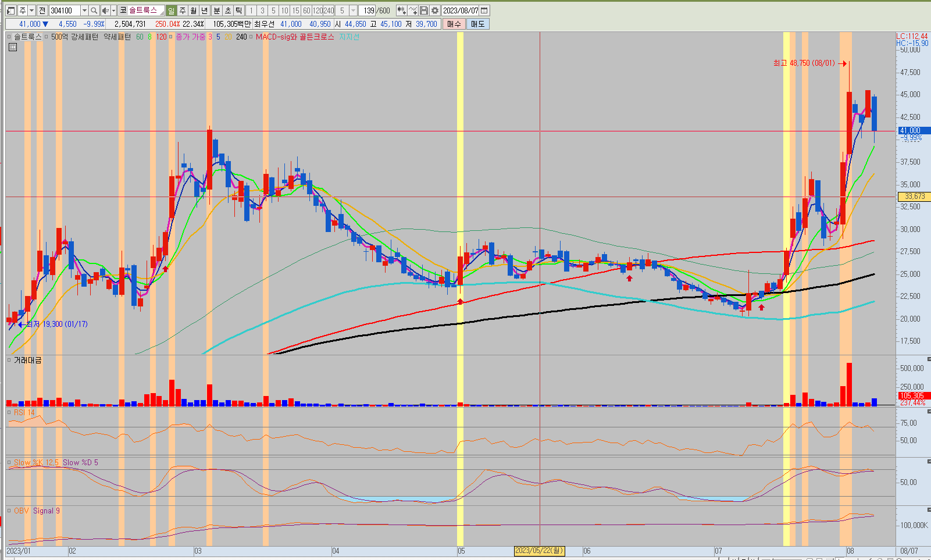Click the line-drawing tool icon
Image resolution: width=931 pixels, height=560 pixels.
[412, 10]
